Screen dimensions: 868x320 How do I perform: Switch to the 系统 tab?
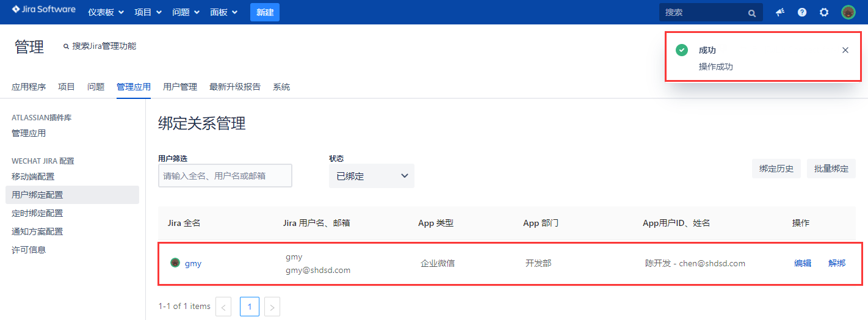[281, 87]
